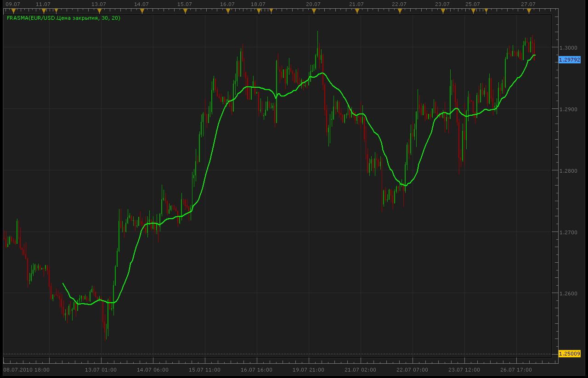Image resolution: width=588 pixels, height=378 pixels.
Task: Click the orange triangle marker under 25.07
Action: [x=473, y=11]
